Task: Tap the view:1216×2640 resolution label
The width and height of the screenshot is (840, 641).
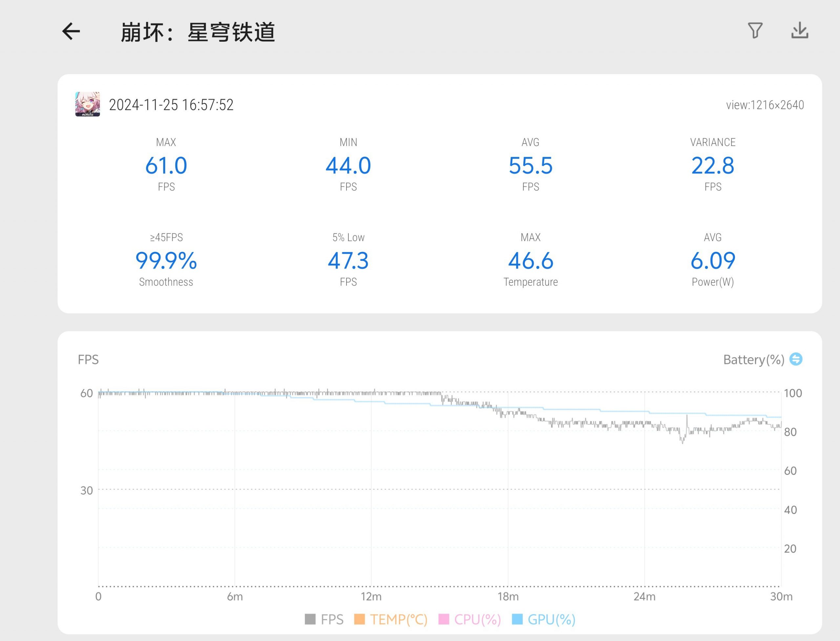Action: point(765,105)
